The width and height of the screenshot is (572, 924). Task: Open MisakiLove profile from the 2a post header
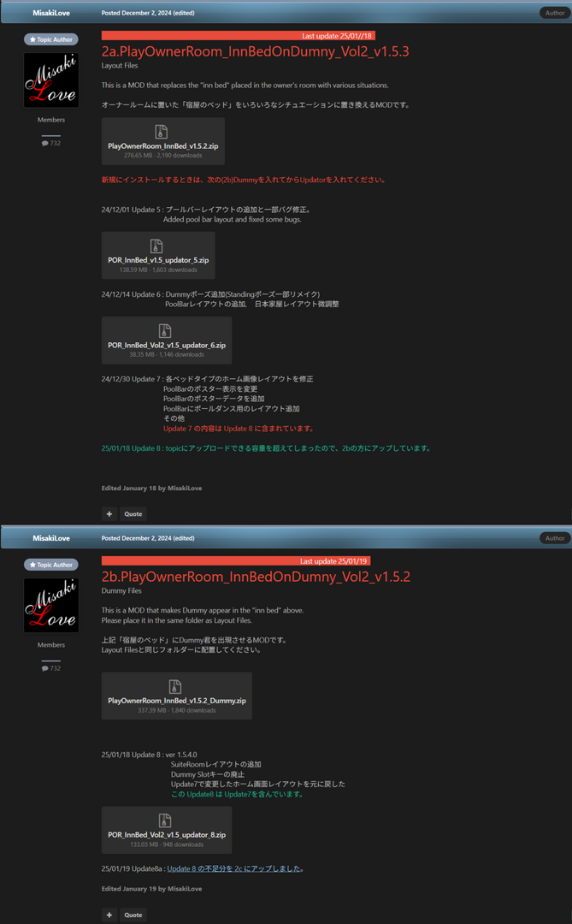[x=51, y=13]
